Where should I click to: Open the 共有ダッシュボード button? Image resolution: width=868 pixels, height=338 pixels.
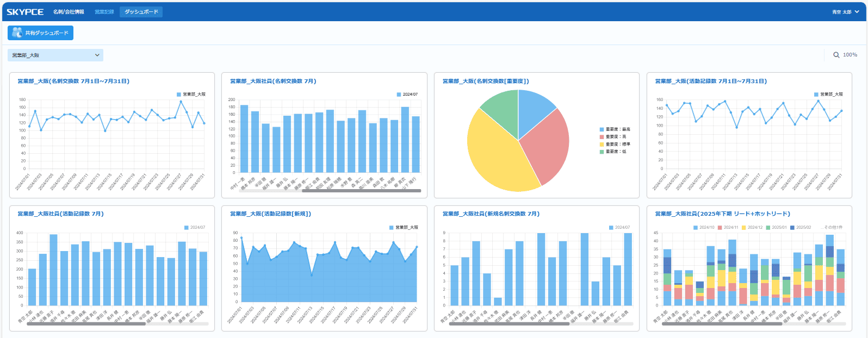tap(41, 33)
